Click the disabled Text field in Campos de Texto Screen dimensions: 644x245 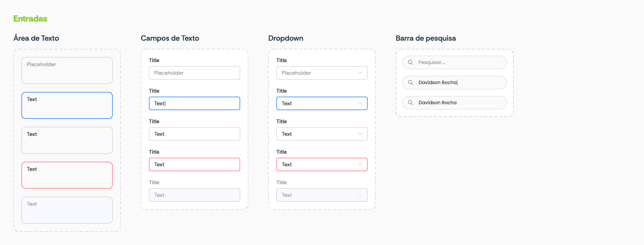click(195, 195)
